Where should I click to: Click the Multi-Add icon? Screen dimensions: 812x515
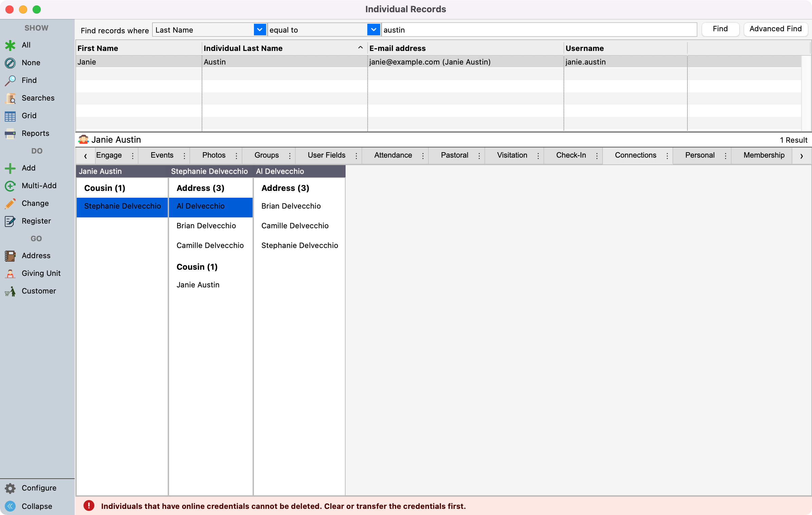pyautogui.click(x=10, y=186)
